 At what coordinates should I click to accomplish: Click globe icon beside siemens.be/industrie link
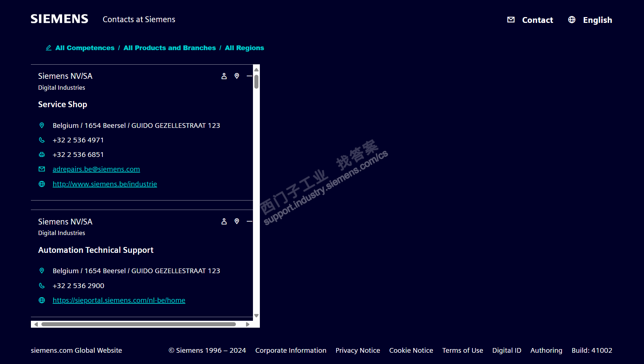[x=42, y=184]
